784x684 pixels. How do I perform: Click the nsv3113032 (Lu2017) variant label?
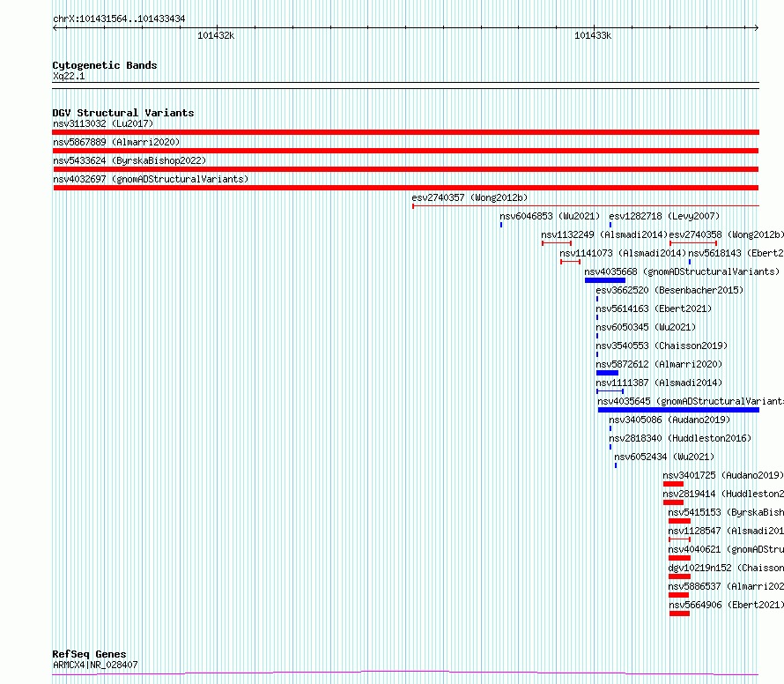(103, 123)
